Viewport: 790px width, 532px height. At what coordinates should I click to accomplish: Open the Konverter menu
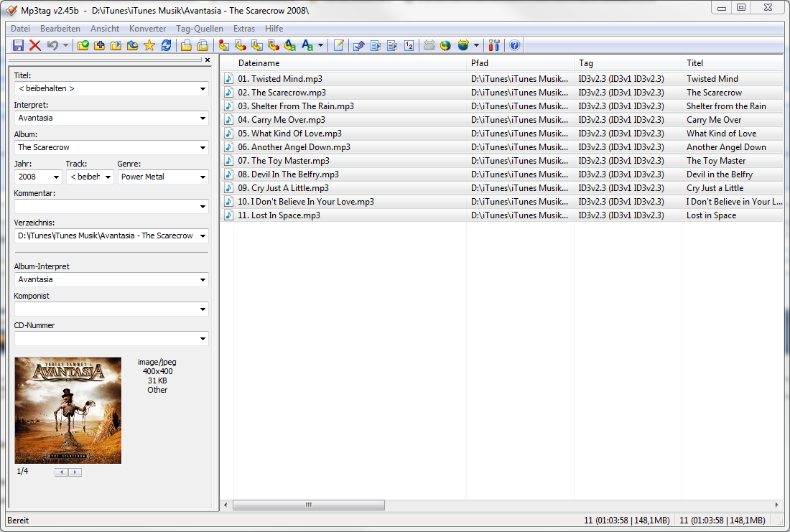[148, 29]
